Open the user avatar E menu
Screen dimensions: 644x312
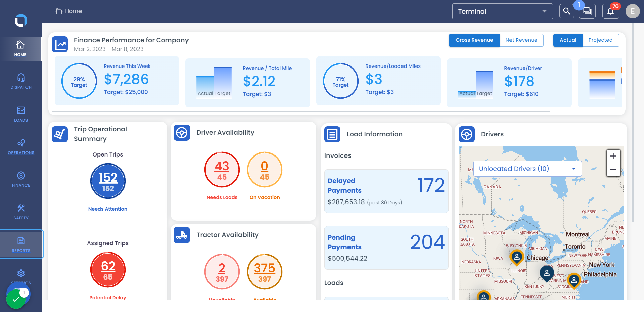633,11
